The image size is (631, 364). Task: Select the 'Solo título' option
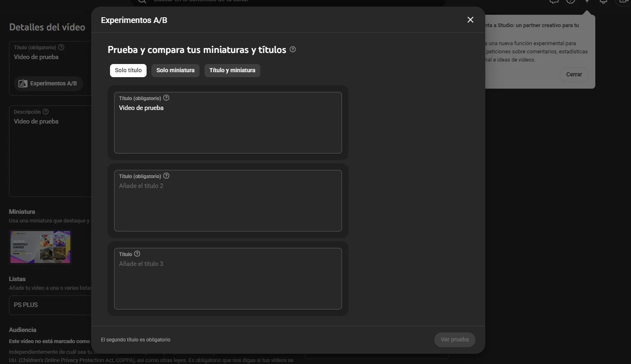tap(128, 70)
